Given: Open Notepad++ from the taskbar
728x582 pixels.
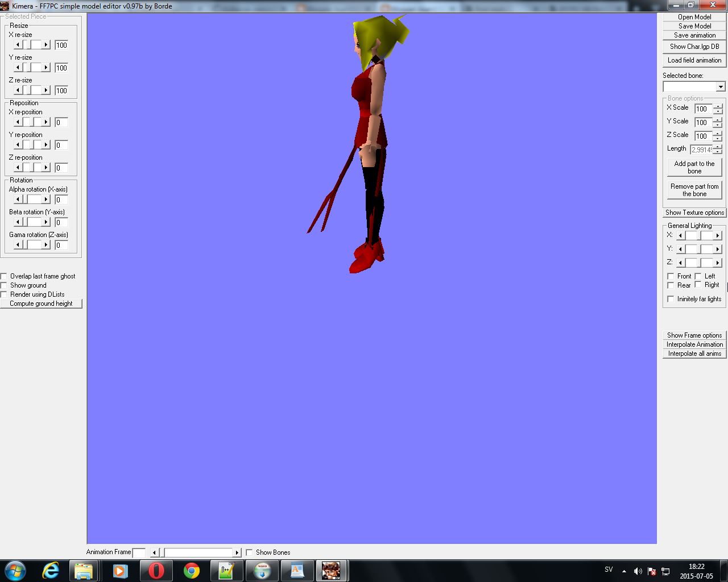Looking at the screenshot, I should tap(226, 571).
